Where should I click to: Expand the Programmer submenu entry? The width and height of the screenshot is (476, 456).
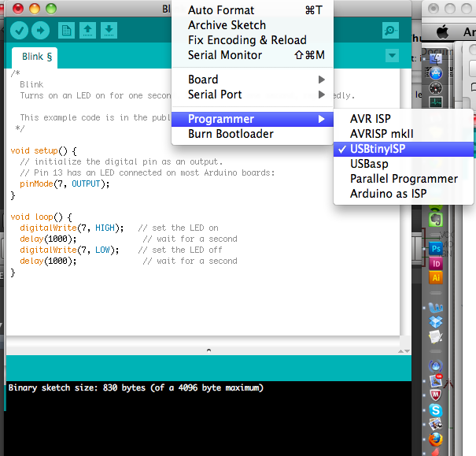point(253,119)
